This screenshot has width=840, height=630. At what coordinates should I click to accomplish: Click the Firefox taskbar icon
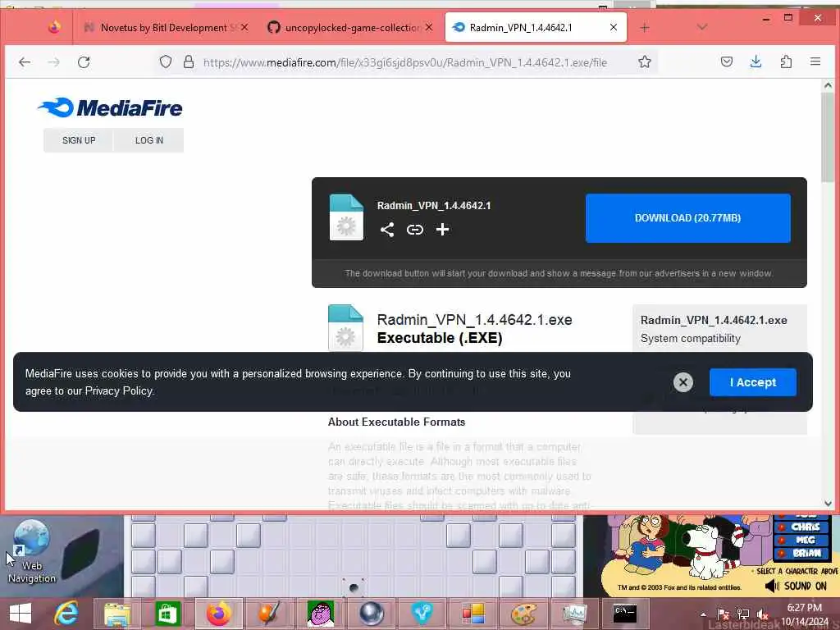(218, 614)
